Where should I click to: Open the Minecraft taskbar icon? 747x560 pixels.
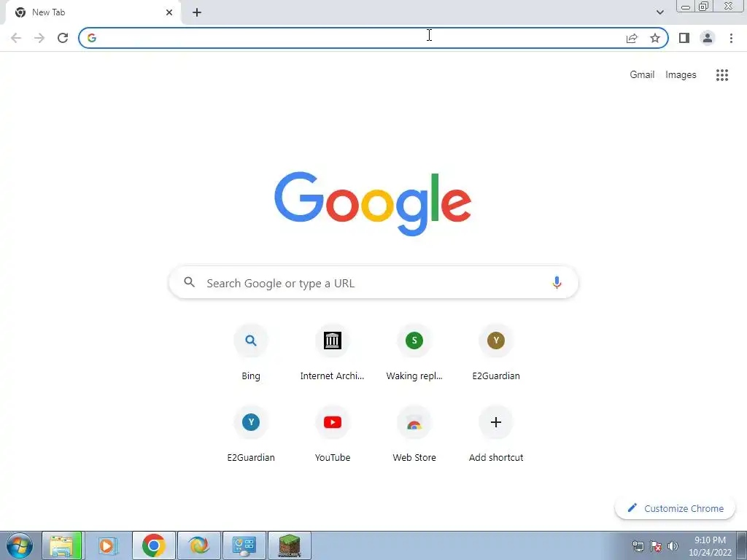point(289,545)
